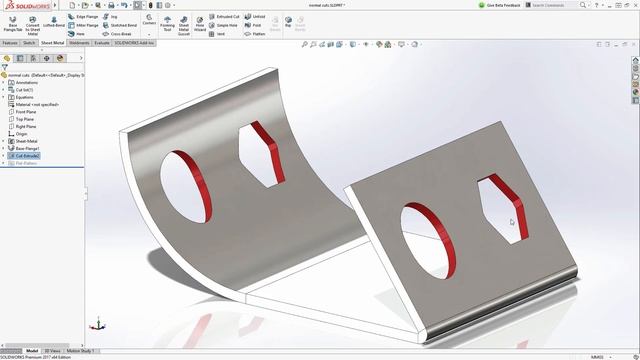The width and height of the screenshot is (640, 360).
Task: Expand the Sheet-Metal feature
Action: tap(3, 141)
